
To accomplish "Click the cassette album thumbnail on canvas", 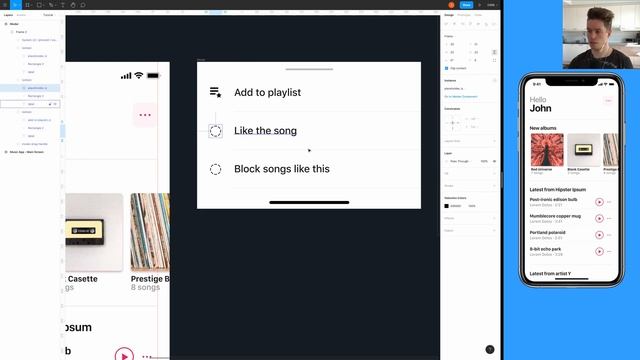I will click(x=94, y=232).
